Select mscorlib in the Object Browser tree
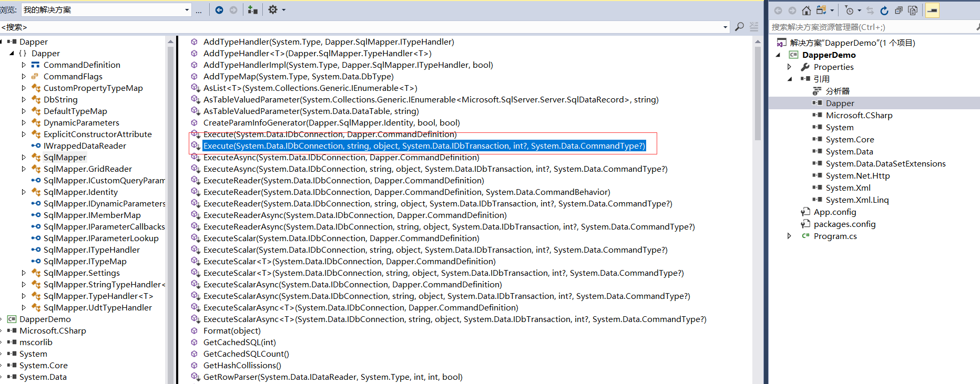Image resolution: width=980 pixels, height=384 pixels. tap(36, 342)
